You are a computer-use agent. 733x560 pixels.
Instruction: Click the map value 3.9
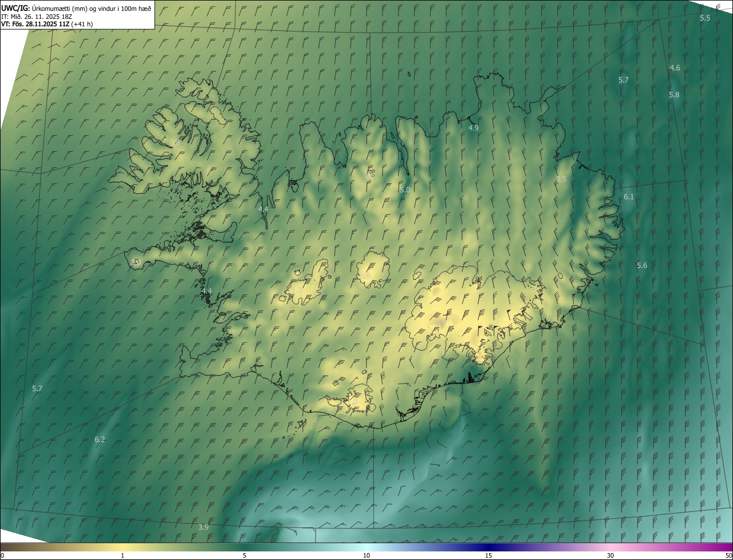[203, 527]
